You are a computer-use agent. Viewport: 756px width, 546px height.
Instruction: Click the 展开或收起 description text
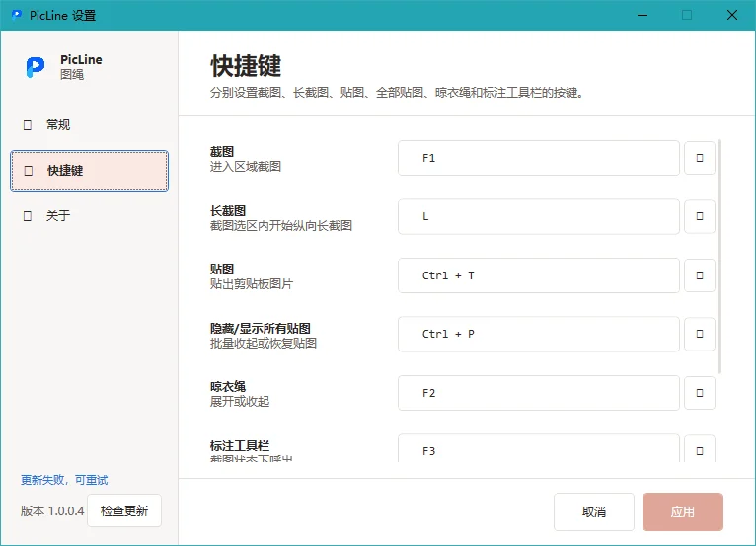click(240, 401)
